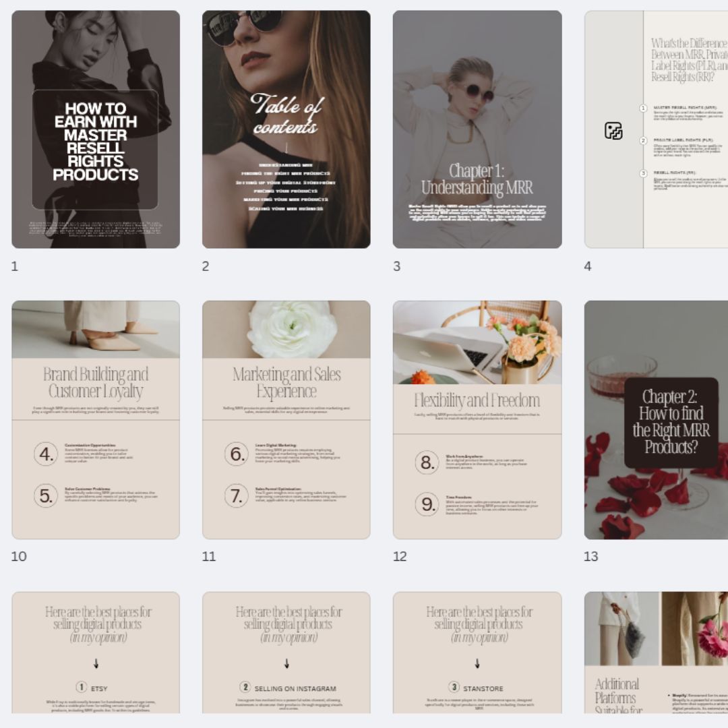Open the 'How to Earn with Master Resell Rights' cover page
The width and height of the screenshot is (728, 728).
pos(96,129)
